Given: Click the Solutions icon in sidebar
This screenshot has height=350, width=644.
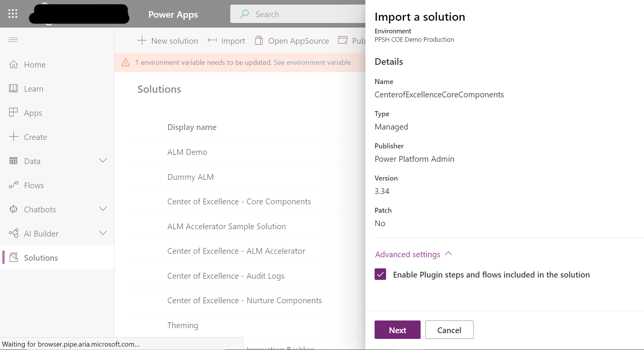Looking at the screenshot, I should [13, 257].
